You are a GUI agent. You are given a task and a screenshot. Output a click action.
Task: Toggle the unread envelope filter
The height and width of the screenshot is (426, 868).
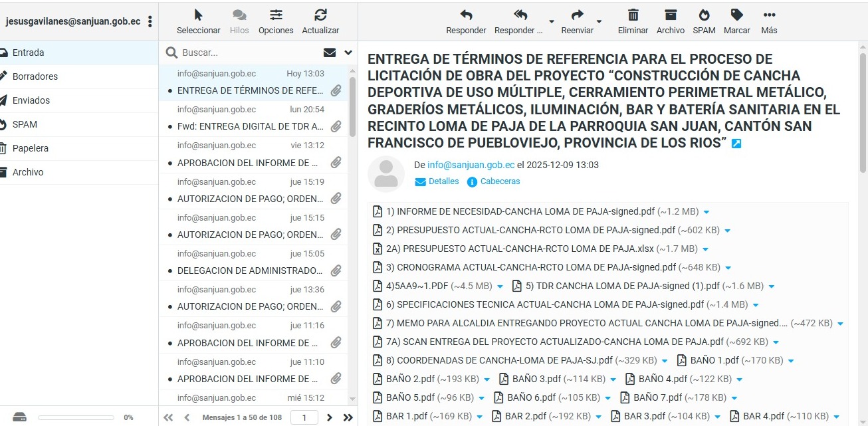(329, 53)
